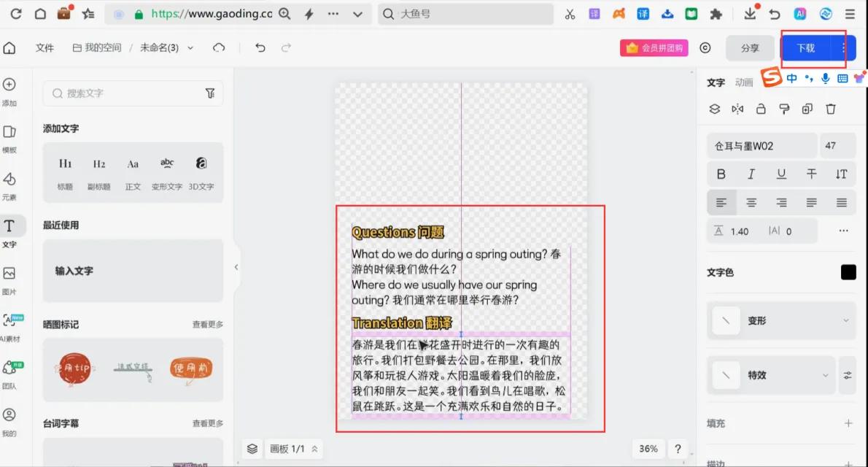This screenshot has height=467, width=868.
Task: Open the layer order icon in text panel
Action: click(x=715, y=109)
